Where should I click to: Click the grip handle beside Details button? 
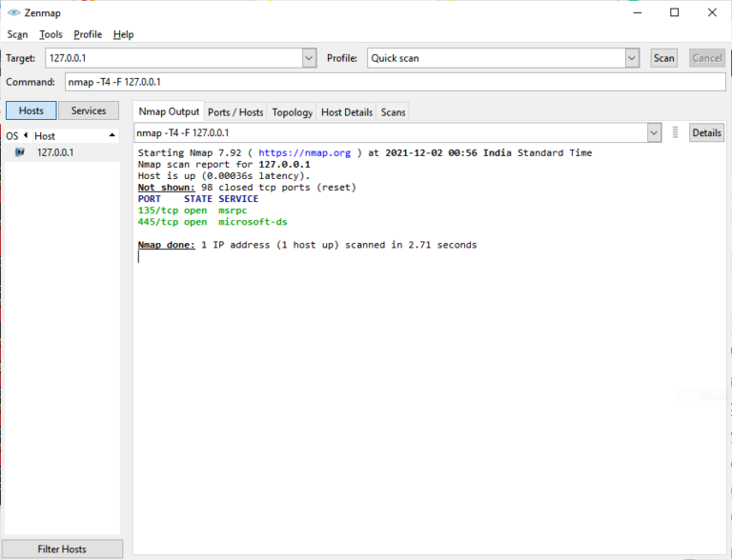pos(675,132)
